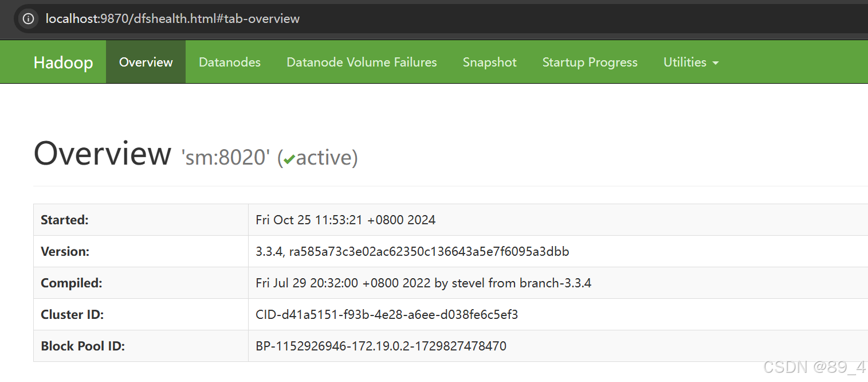Click the version hash '3.3.4, ra585a73c…' value

pyautogui.click(x=413, y=251)
